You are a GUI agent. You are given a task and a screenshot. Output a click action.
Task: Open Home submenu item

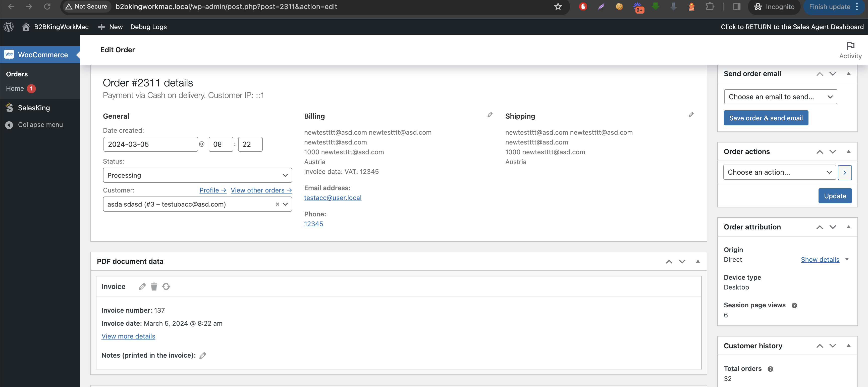(15, 88)
